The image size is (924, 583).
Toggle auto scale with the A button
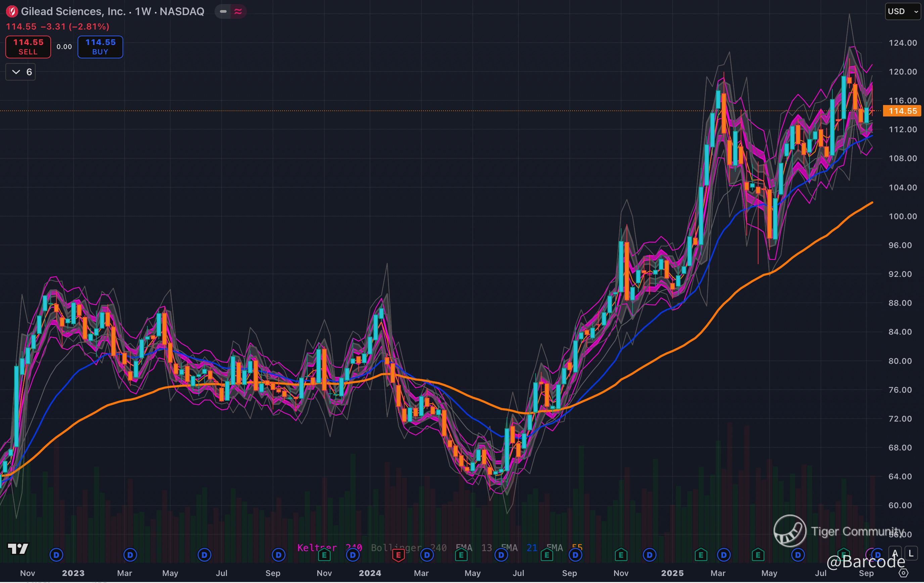pyautogui.click(x=895, y=553)
